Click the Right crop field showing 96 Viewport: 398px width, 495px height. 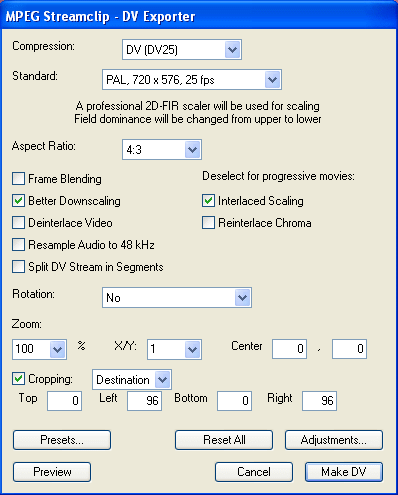coord(319,401)
